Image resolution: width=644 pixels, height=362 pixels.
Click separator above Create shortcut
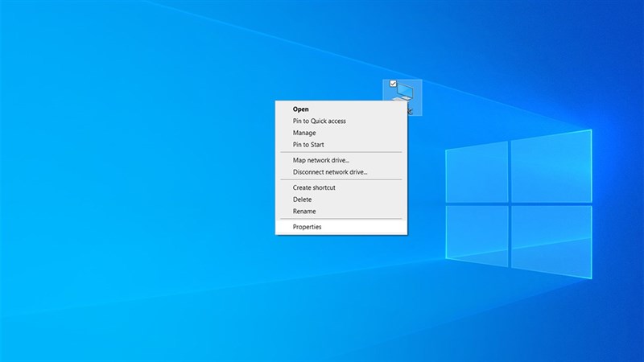pos(341,179)
